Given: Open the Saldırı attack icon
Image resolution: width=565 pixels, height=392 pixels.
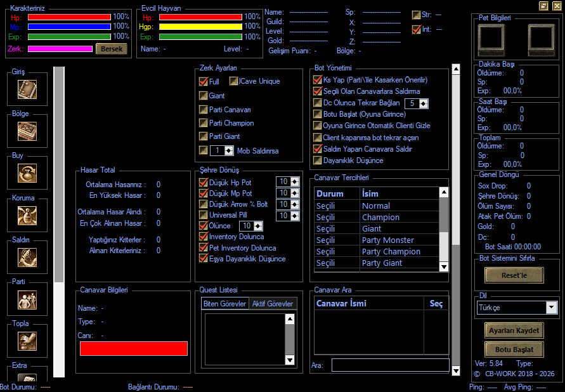Looking at the screenshot, I should pyautogui.click(x=27, y=258).
